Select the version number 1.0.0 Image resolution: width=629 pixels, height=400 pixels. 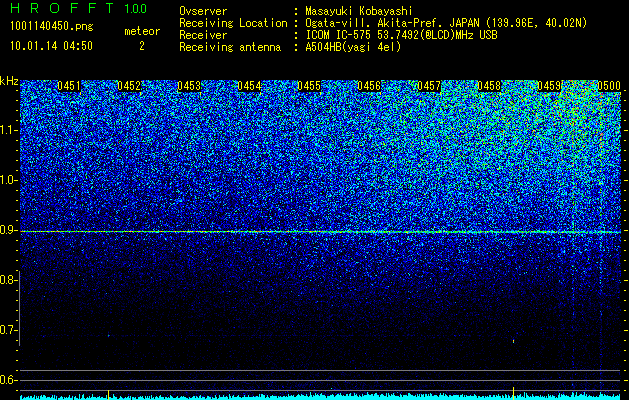(136, 9)
